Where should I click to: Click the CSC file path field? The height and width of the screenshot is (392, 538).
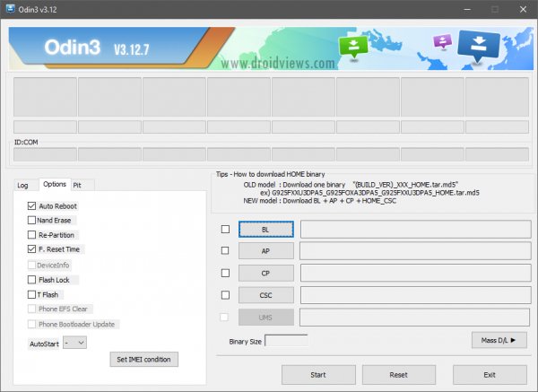point(416,295)
